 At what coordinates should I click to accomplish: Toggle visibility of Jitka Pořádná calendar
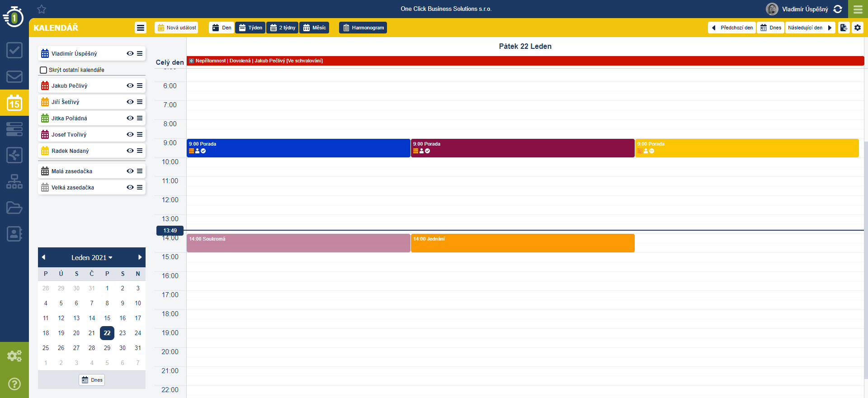coord(130,118)
